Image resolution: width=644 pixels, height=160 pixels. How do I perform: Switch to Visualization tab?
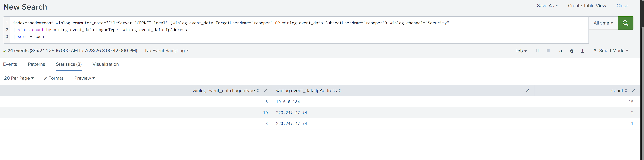point(106,64)
